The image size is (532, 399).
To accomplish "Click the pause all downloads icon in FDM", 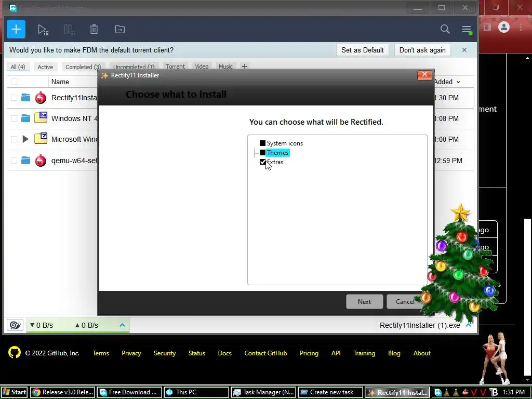I will click(x=69, y=30).
